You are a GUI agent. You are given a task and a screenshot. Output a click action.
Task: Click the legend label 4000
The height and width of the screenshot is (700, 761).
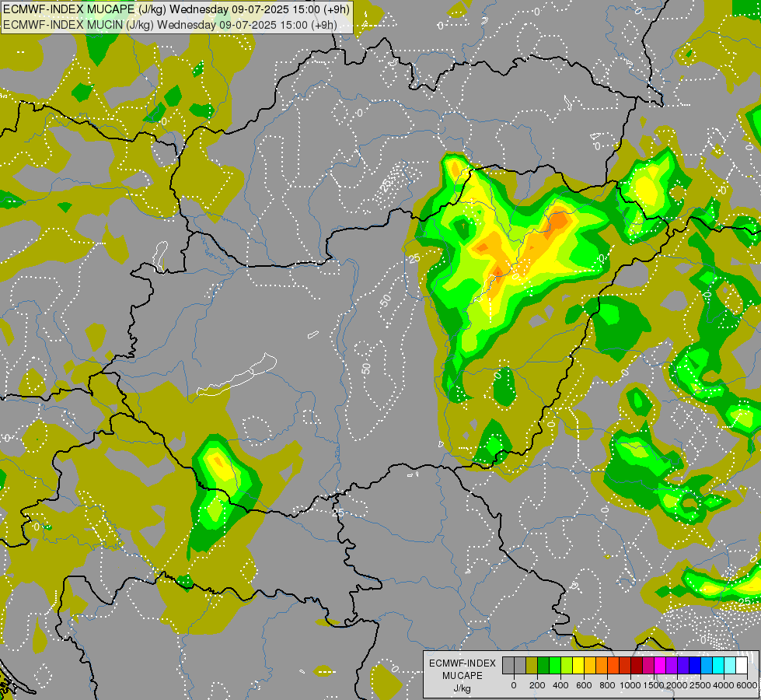point(724,685)
